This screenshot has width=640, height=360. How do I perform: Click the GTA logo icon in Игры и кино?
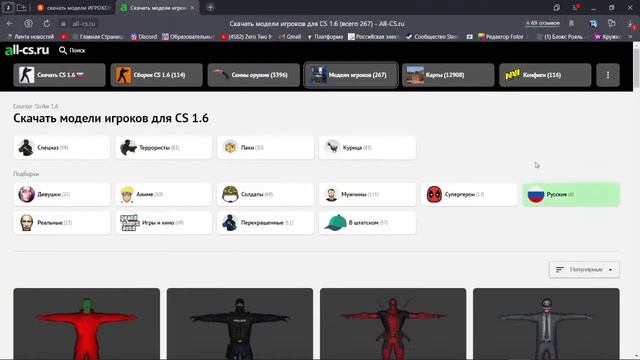point(129,222)
